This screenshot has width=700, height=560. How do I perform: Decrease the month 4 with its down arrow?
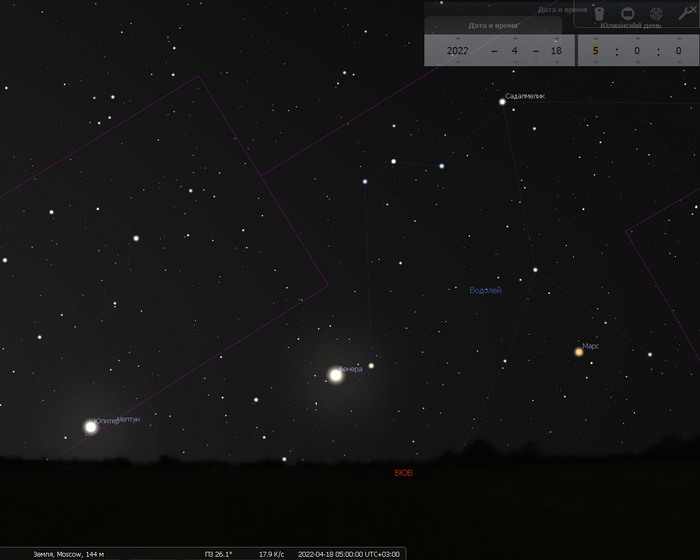pos(515,62)
